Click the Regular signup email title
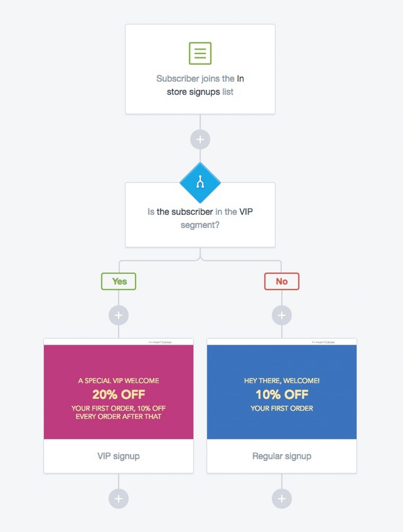The image size is (403, 532). pyautogui.click(x=282, y=456)
